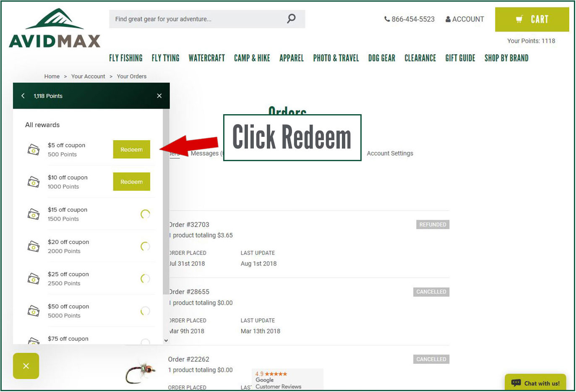Go to Home breadcrumb
This screenshot has height=392, width=576.
pos(52,76)
